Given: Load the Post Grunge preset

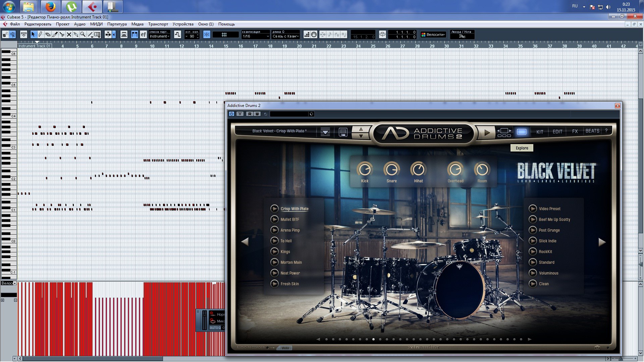Looking at the screenshot, I should point(549,230).
